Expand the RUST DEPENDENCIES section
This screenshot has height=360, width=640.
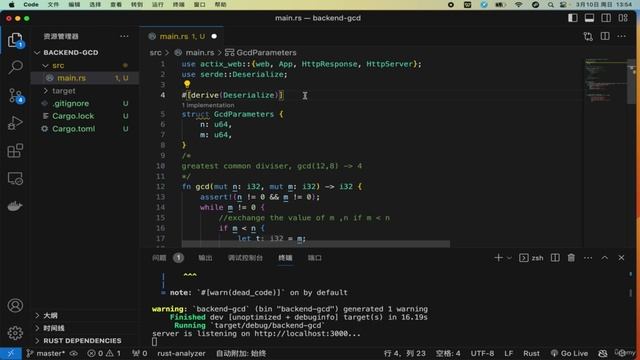pyautogui.click(x=37, y=341)
